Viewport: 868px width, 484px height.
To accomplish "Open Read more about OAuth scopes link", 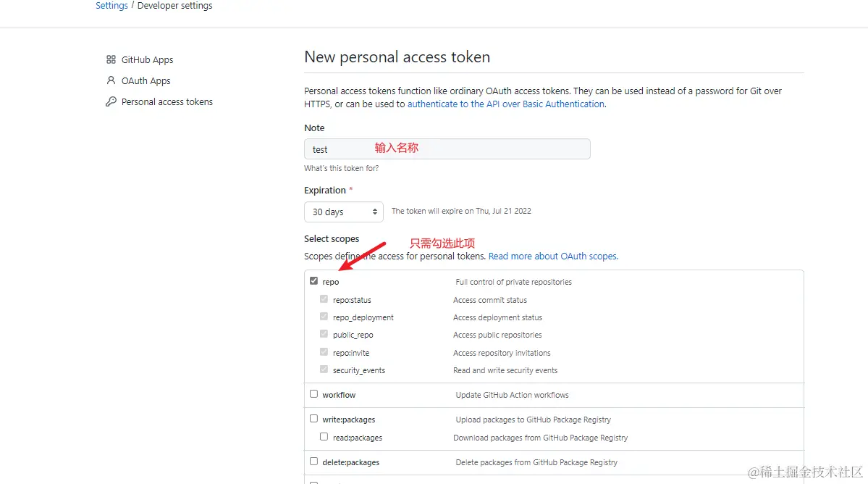I will pos(553,256).
